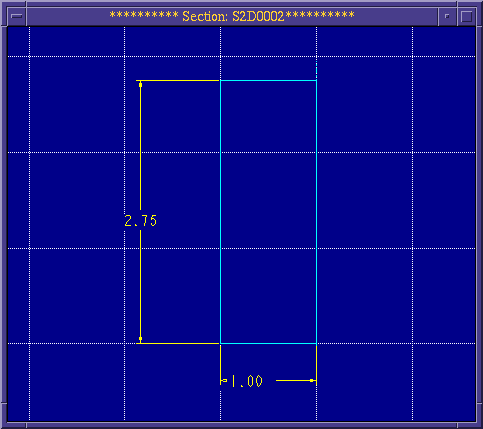Screen dimensions: 483x429
Task: Select the 2.75 dimension value
Action: click(x=140, y=221)
